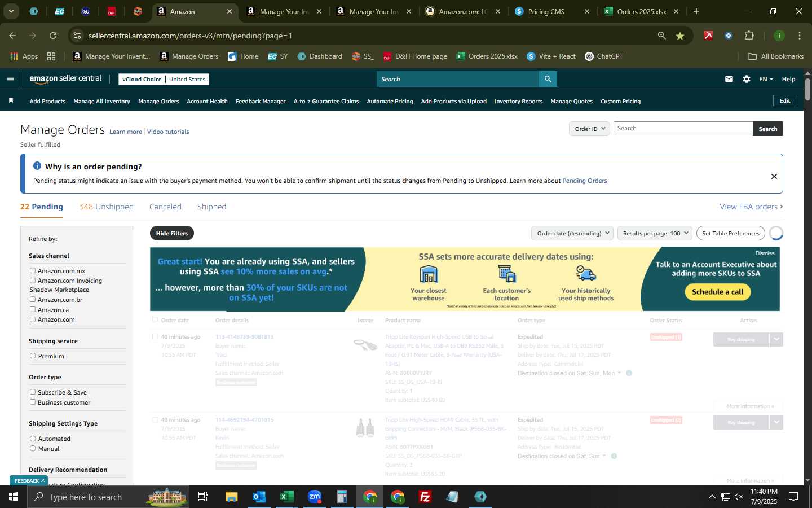The width and height of the screenshot is (812, 508).
Task: Click the Hide Filters button
Action: 172,233
